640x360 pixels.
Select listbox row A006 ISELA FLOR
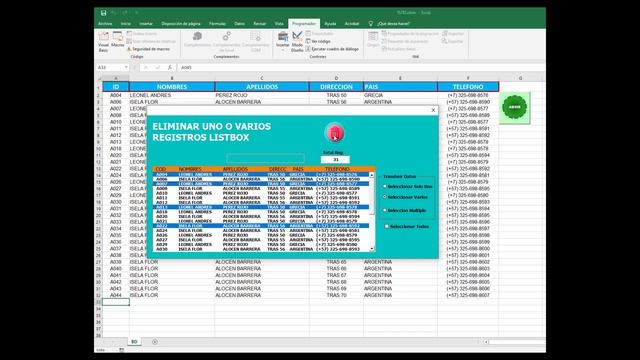pos(261,179)
